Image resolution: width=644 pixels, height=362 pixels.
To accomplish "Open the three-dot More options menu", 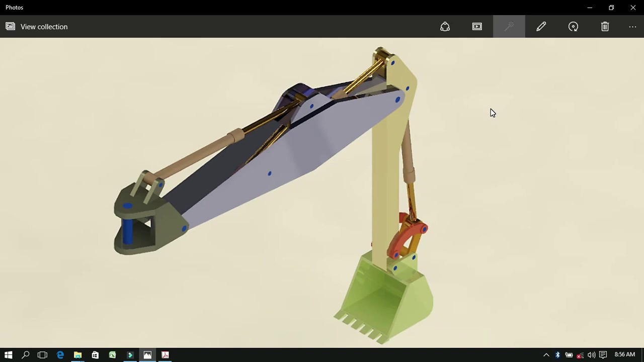I will point(633,27).
